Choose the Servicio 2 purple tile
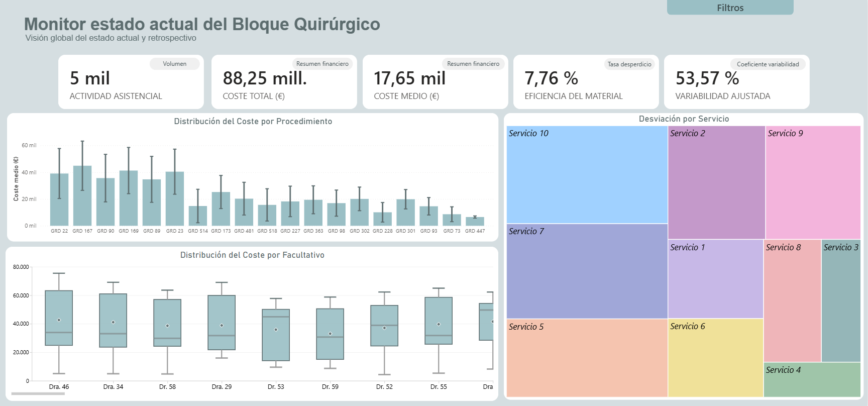This screenshot has height=406, width=868. tap(716, 182)
